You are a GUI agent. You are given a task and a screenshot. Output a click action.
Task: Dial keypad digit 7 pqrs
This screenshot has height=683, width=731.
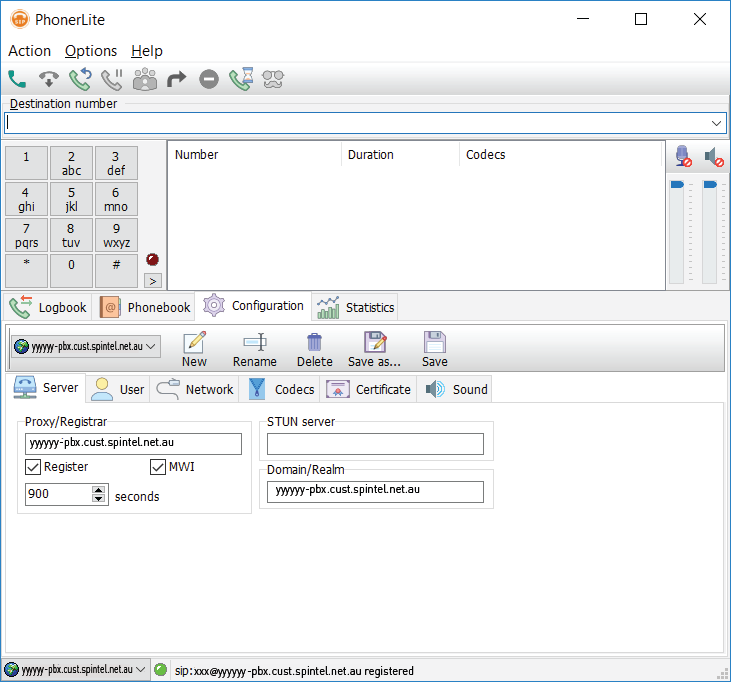tap(26, 235)
